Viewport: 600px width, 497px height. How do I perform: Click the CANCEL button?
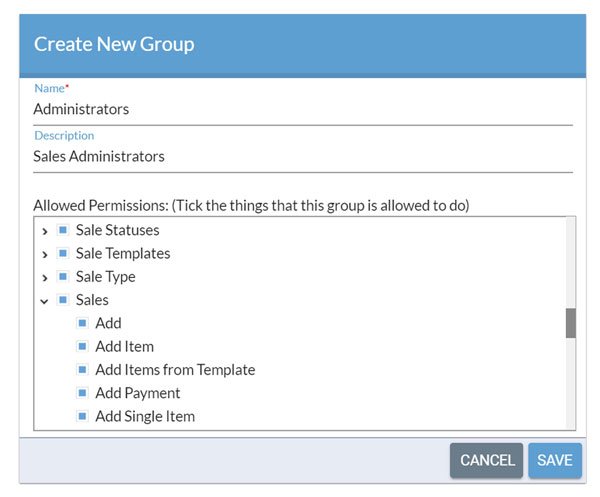486,460
